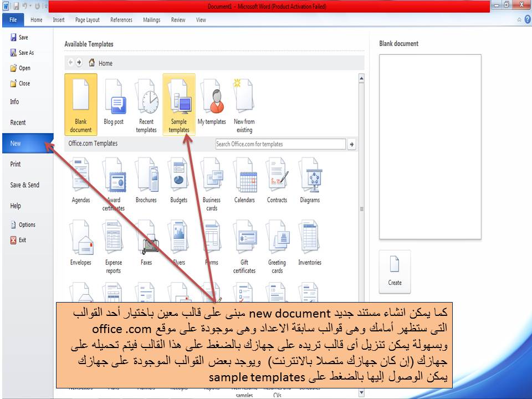The image size is (532, 399).
Task: Switch to the View tab
Action: 201,20
